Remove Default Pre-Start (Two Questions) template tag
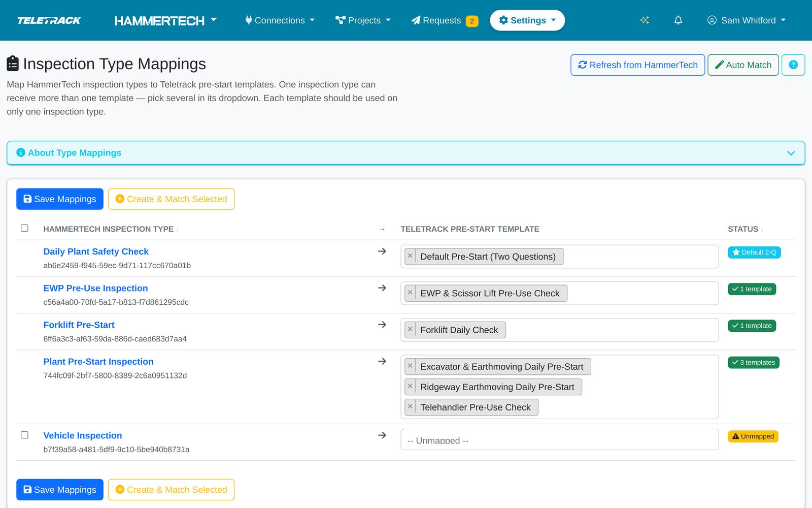This screenshot has height=508, width=812. click(410, 256)
